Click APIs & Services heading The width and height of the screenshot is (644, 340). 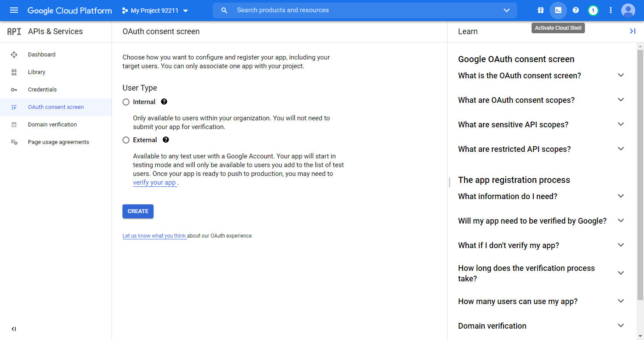pos(55,32)
